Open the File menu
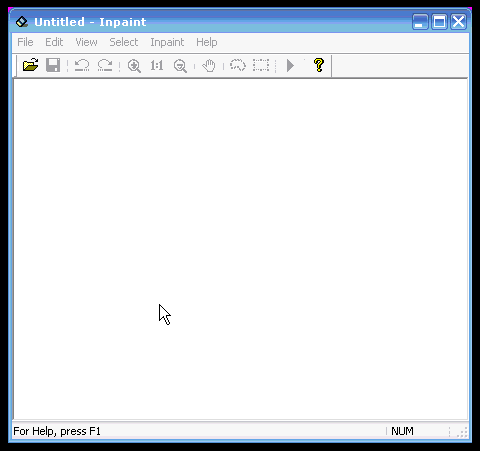 pyautogui.click(x=25, y=42)
